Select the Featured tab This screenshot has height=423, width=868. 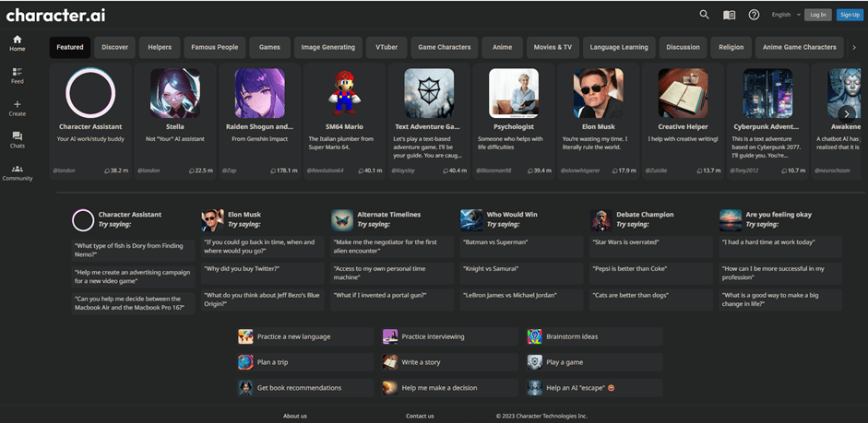(70, 48)
